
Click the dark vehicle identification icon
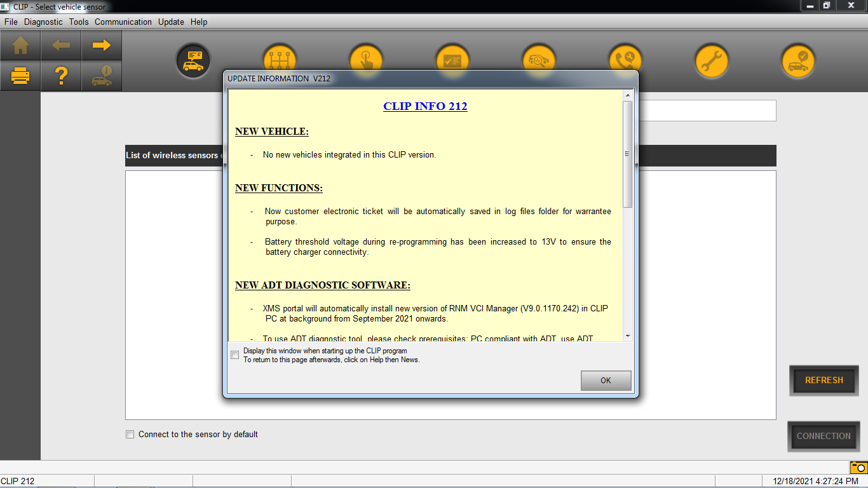[193, 61]
